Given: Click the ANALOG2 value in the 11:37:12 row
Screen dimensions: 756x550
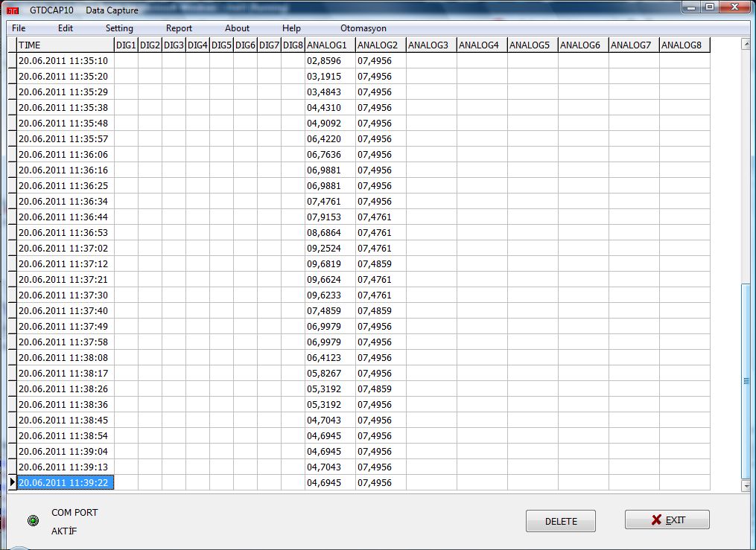Looking at the screenshot, I should [x=381, y=263].
